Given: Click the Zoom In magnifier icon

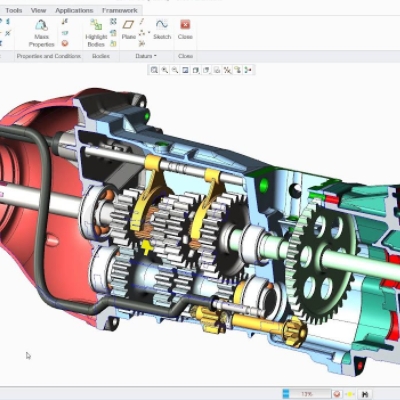Looking at the screenshot, I should (x=165, y=70).
